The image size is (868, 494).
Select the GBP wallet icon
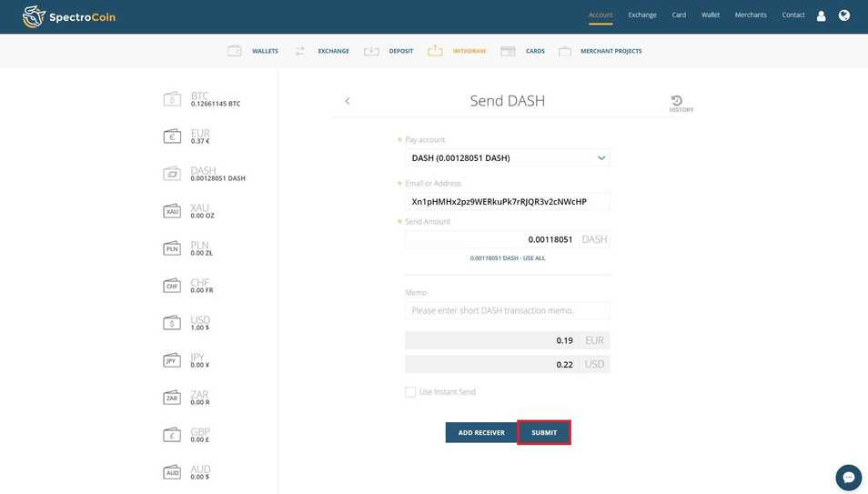(172, 435)
